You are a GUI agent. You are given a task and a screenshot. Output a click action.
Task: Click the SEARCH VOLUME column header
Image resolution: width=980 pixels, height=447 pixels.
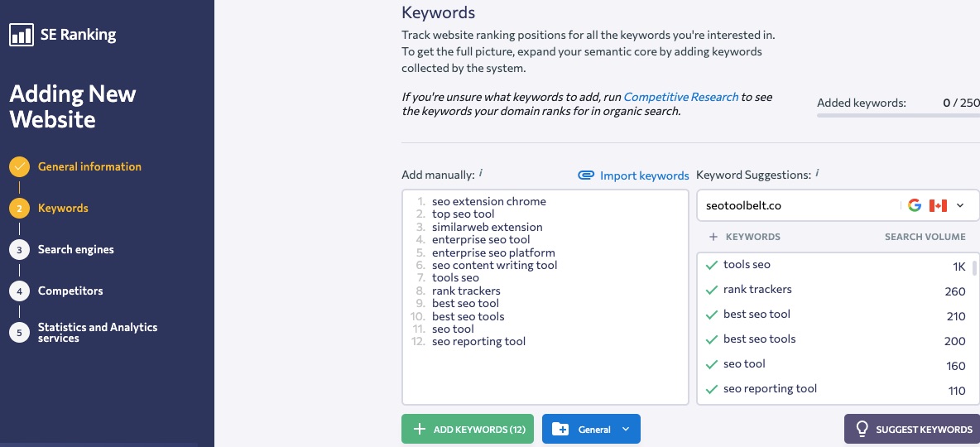click(925, 237)
